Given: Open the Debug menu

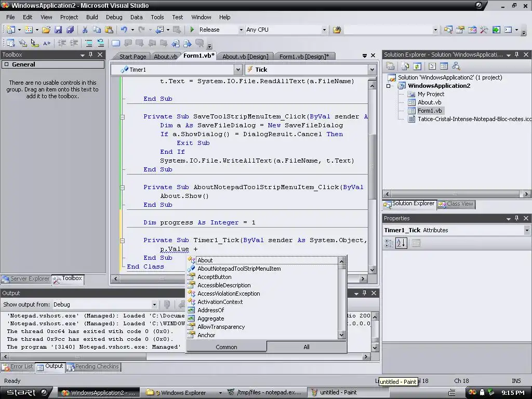Looking at the screenshot, I should tap(114, 17).
